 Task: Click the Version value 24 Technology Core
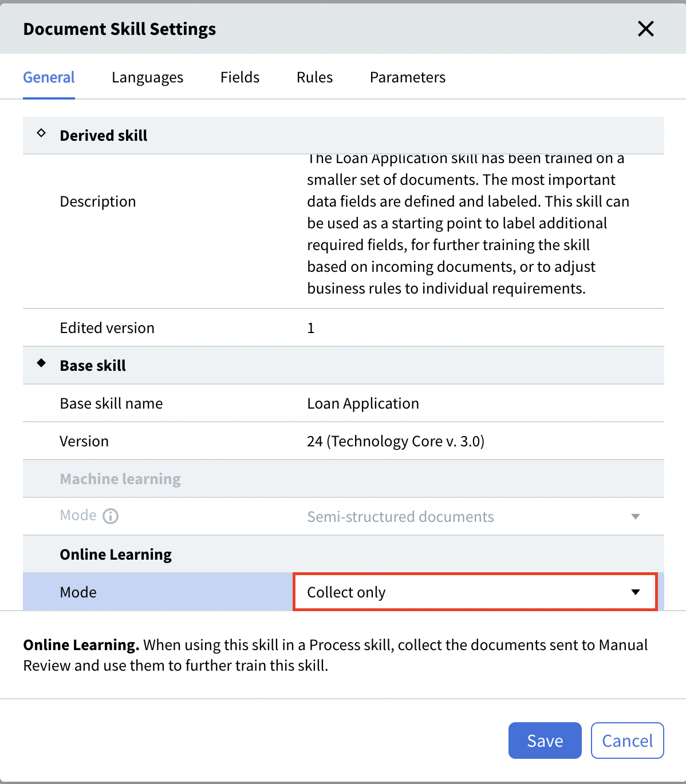[x=396, y=441]
